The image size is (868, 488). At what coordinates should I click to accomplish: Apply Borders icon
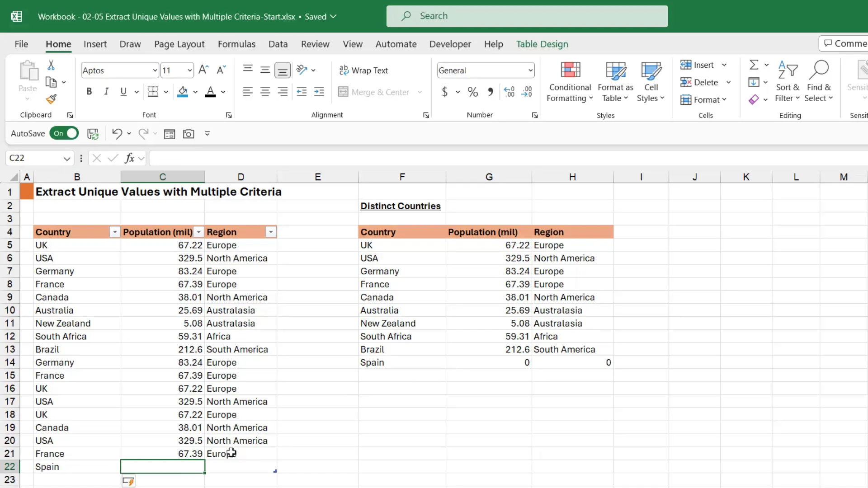(x=153, y=92)
